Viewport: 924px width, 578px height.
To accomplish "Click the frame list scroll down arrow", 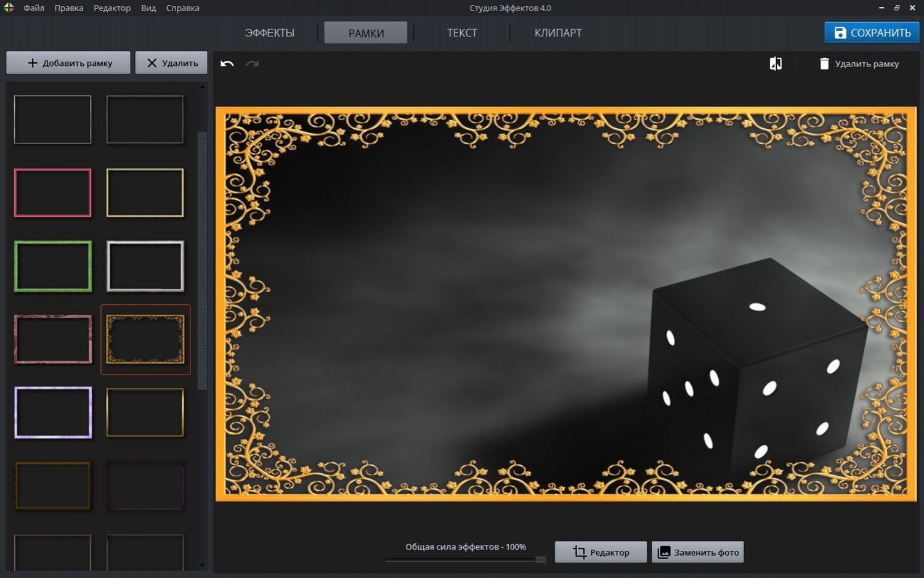I will point(202,564).
